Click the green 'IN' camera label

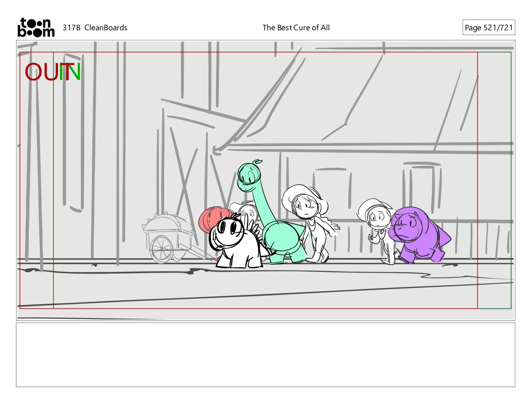[70, 72]
